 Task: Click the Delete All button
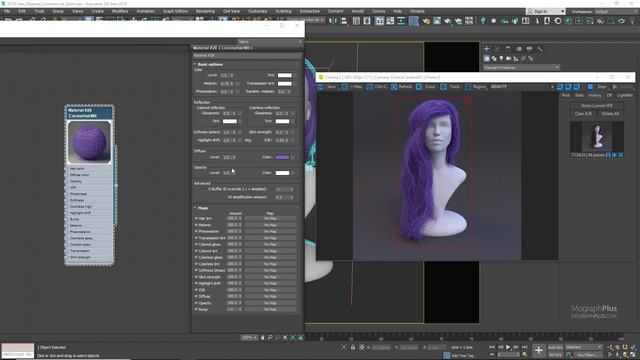coord(610,113)
